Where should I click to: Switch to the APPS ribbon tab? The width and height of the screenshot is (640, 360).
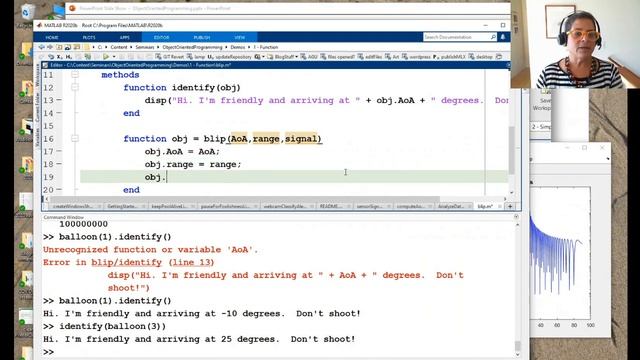coord(124,38)
